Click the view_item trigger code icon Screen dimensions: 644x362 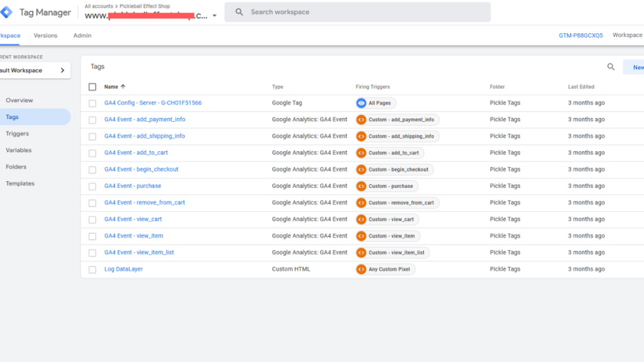[x=361, y=236]
